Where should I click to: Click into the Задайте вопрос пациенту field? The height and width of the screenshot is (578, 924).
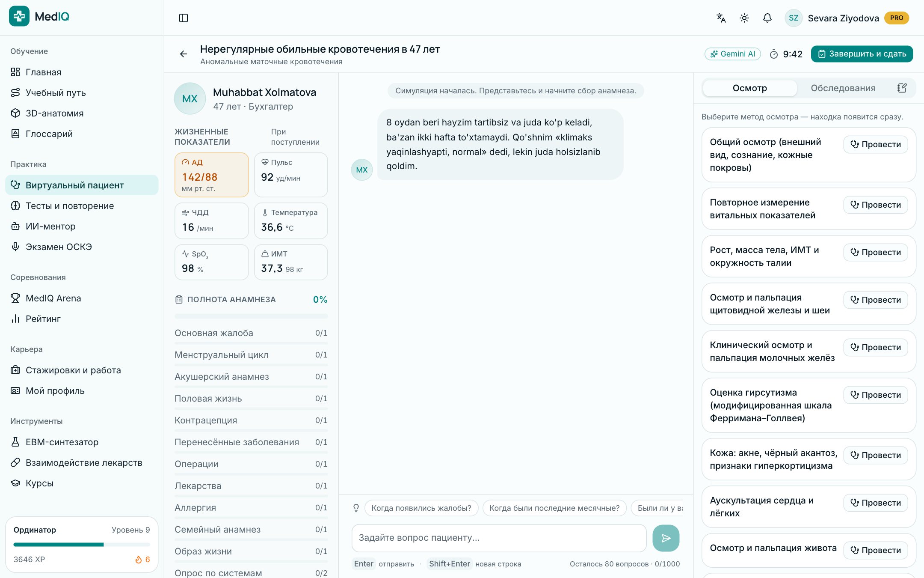pos(499,538)
